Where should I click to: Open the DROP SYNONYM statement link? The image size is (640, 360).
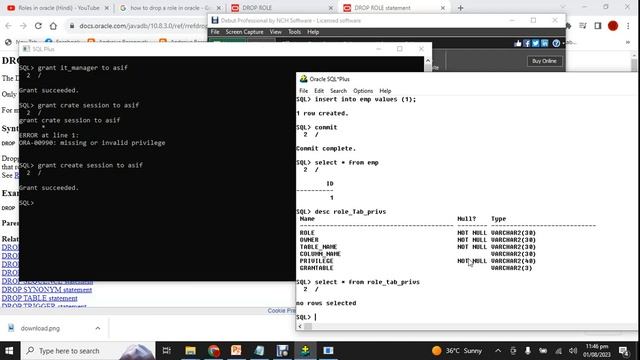(x=47, y=290)
